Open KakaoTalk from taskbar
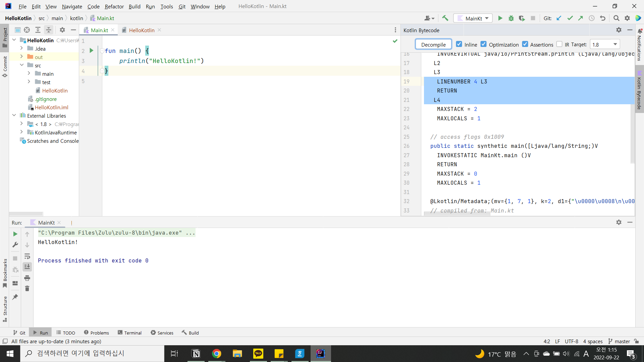The image size is (644, 362). pyautogui.click(x=258, y=353)
